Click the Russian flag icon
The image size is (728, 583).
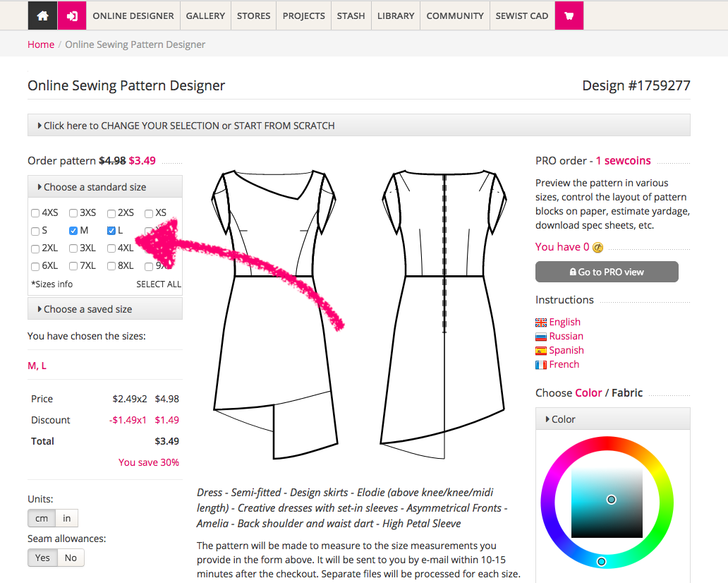point(541,337)
